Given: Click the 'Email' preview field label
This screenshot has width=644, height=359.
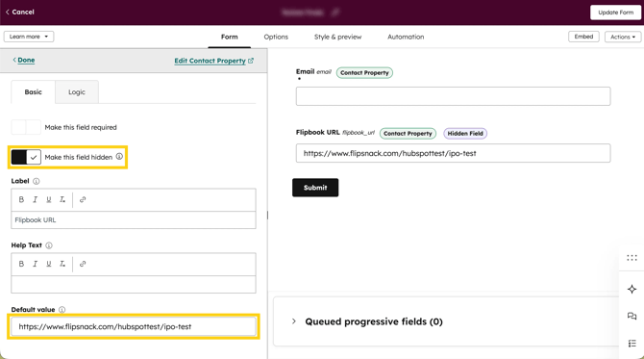Looking at the screenshot, I should pos(305,71).
